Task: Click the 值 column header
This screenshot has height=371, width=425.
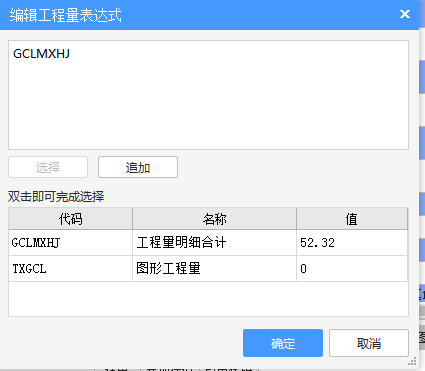Action: pyautogui.click(x=352, y=219)
